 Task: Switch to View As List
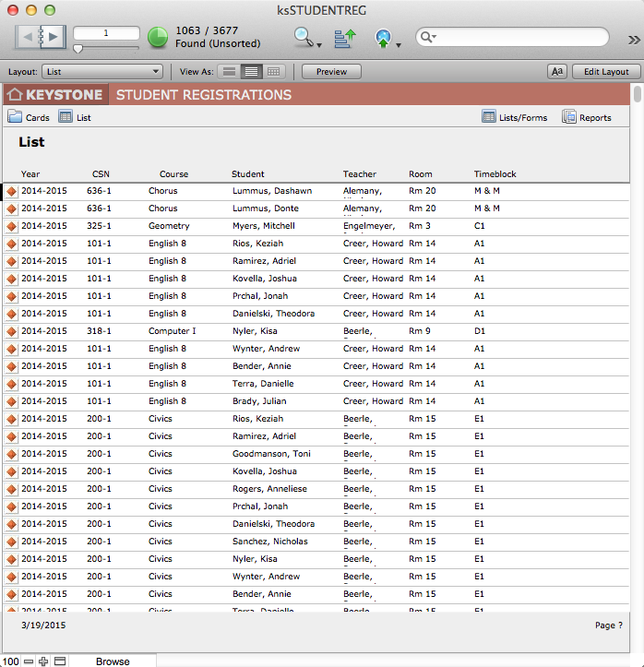(x=251, y=71)
